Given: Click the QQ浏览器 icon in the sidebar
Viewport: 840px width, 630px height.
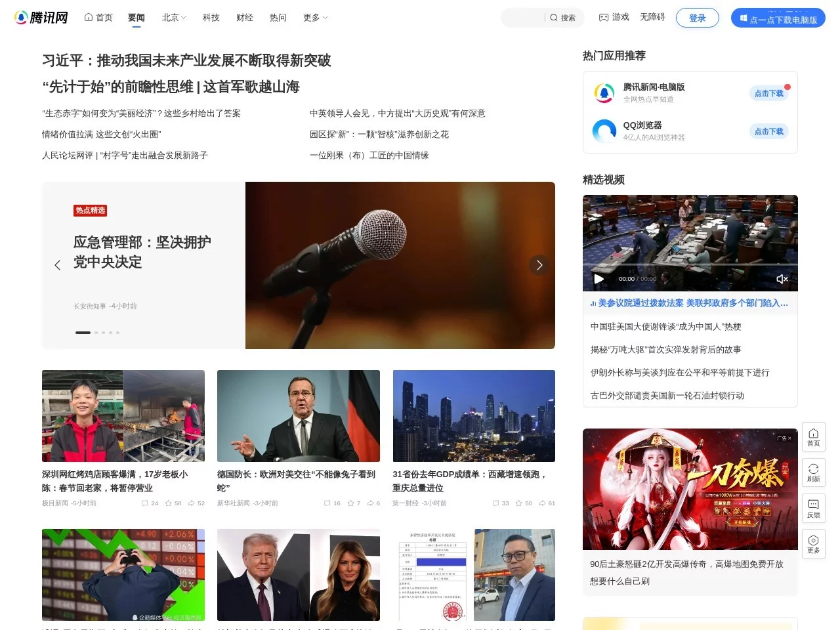Looking at the screenshot, I should 604,131.
